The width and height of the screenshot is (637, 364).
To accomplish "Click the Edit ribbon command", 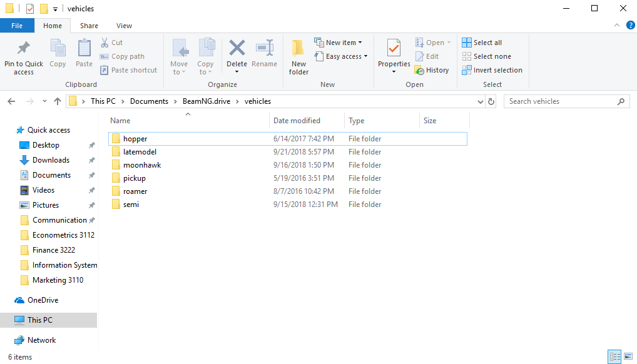I will click(427, 56).
